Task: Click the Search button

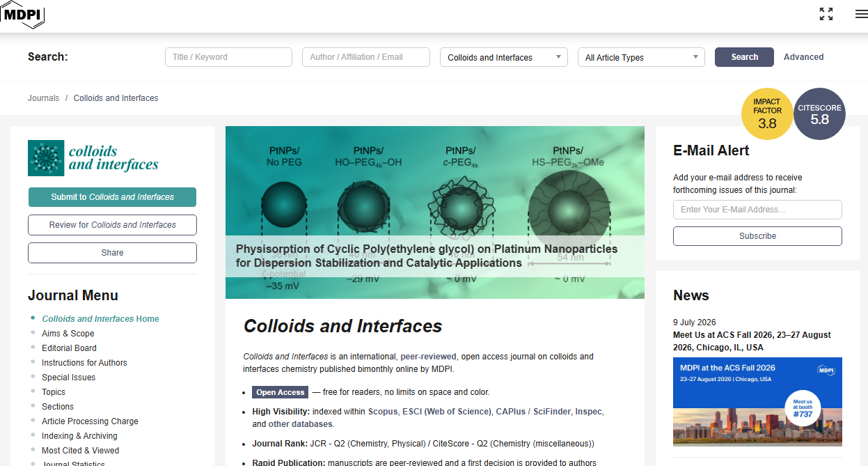Action: tap(744, 57)
